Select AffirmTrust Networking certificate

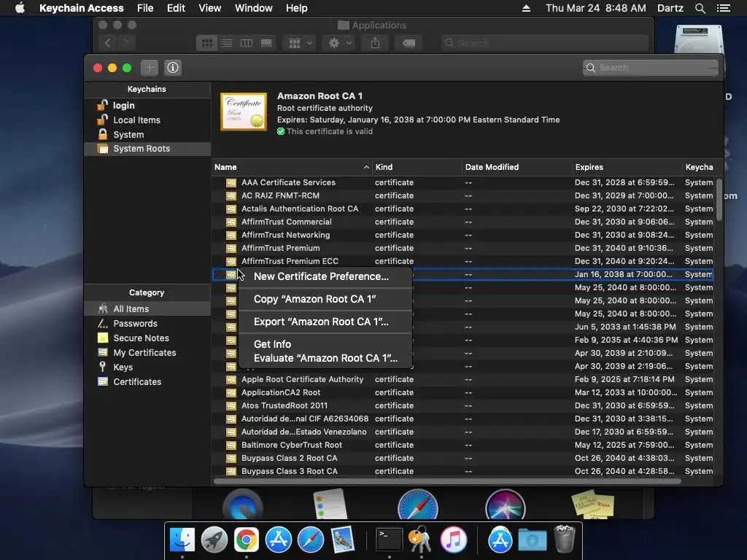click(462, 235)
